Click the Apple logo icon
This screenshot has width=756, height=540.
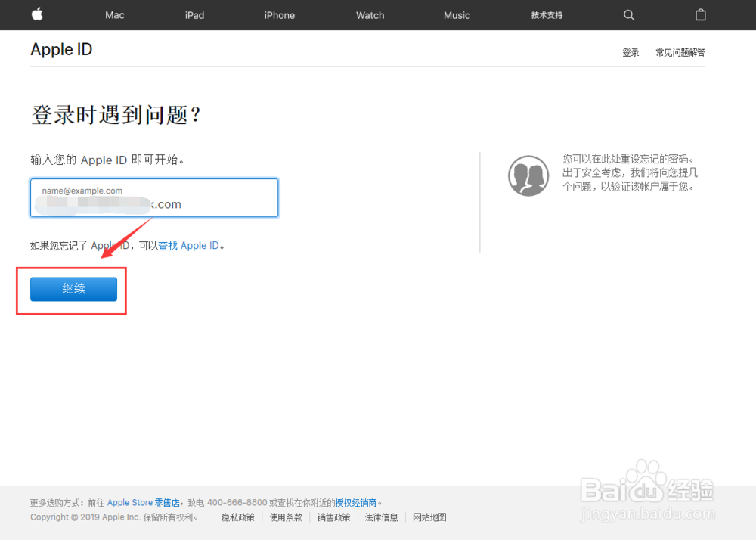coord(37,14)
